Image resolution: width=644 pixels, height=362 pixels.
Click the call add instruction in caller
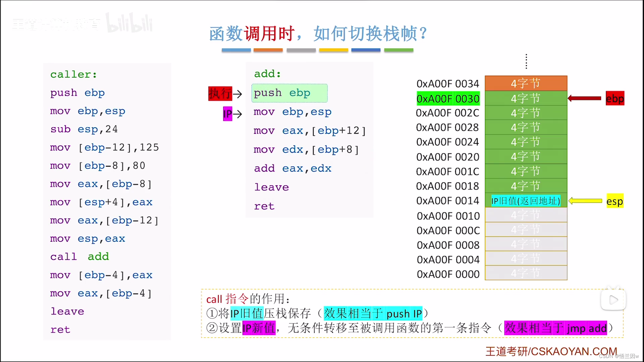[79, 257]
